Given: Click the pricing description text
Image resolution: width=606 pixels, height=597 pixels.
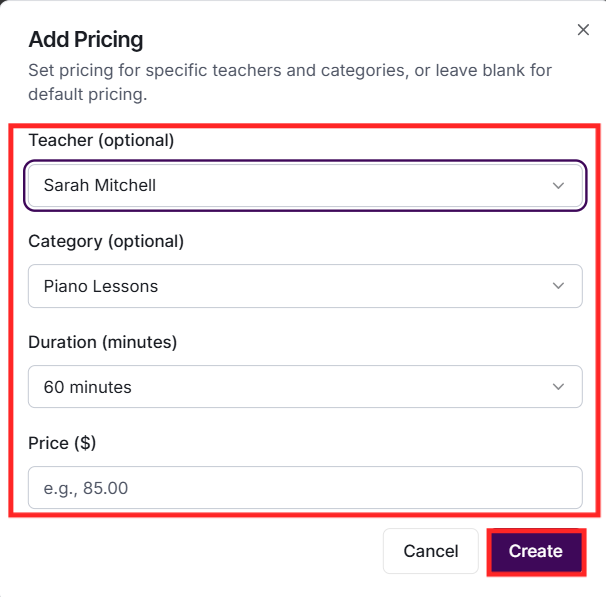Looking at the screenshot, I should pos(290,83).
